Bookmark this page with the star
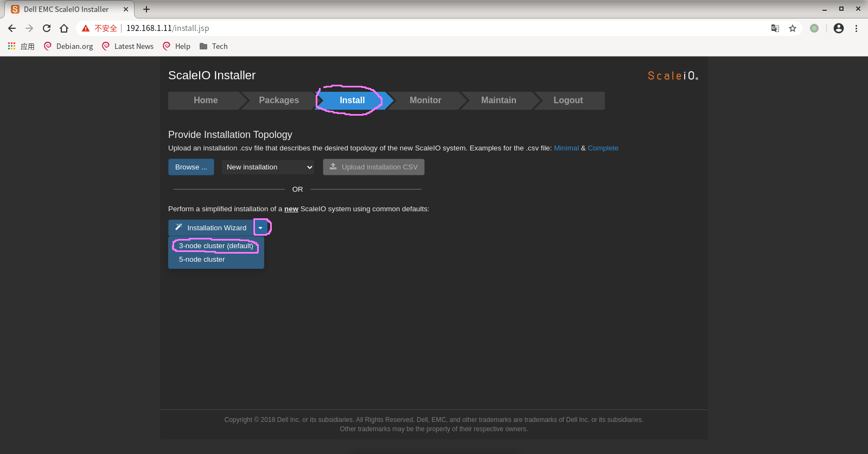This screenshot has width=868, height=454. [793, 28]
